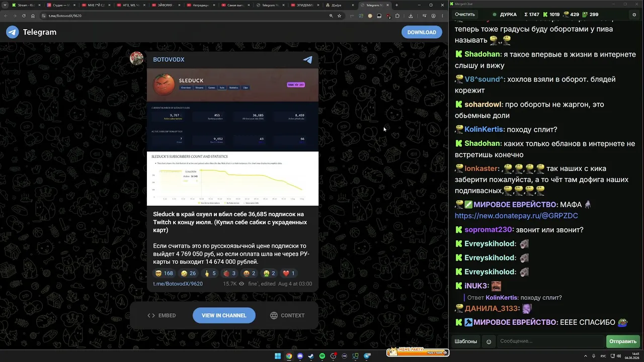Click the Сообщение message input field

coord(550,341)
